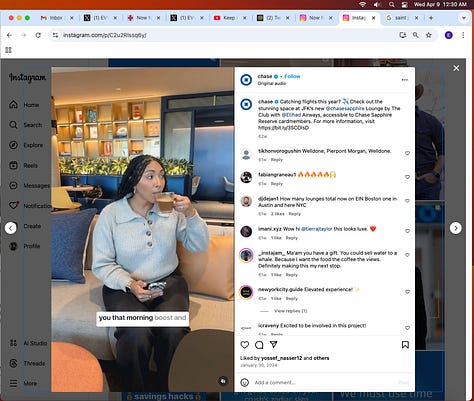
Task: Click the address bar URL
Action: pyautogui.click(x=105, y=35)
